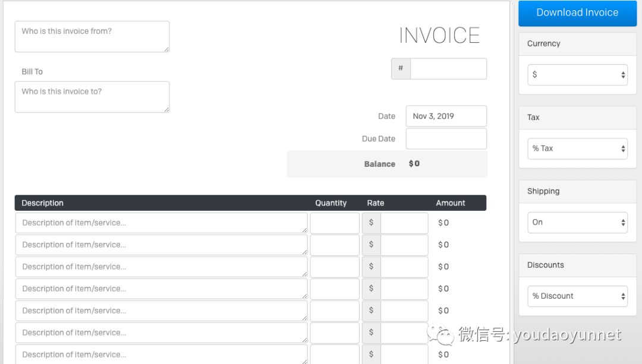Open the Shipping On dropdown
The image size is (642, 364).
pos(577,223)
